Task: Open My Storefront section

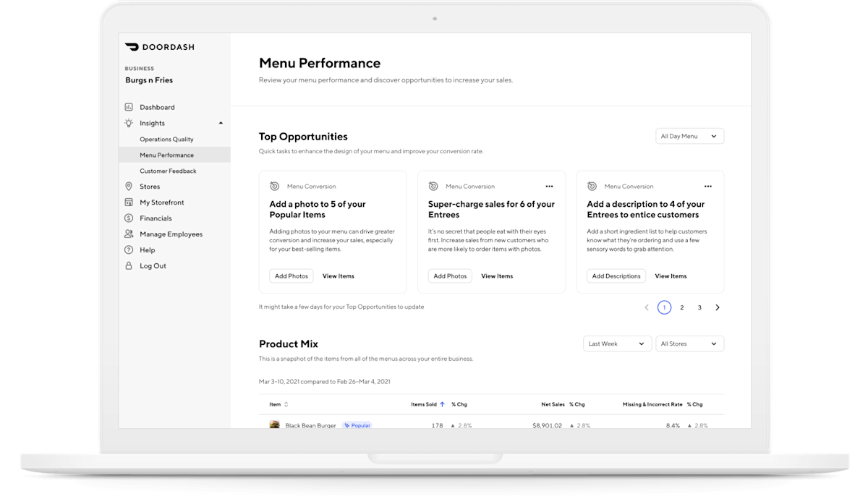Action: 162,202
